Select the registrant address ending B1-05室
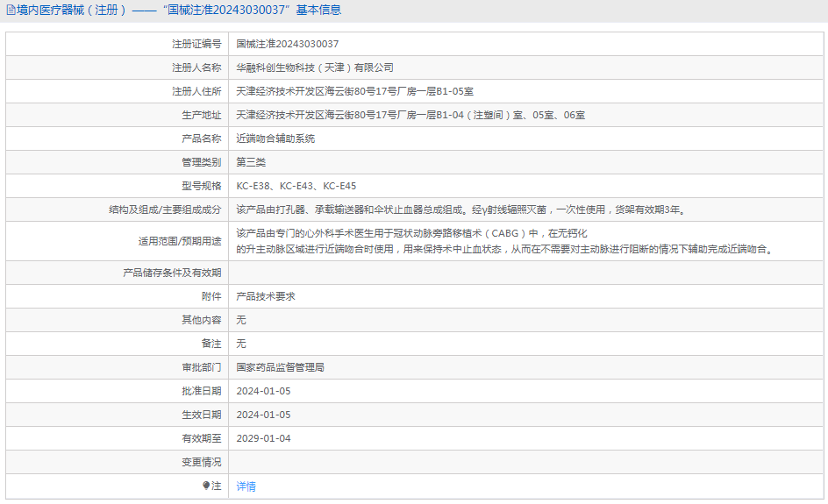The height and width of the screenshot is (504, 828). (x=355, y=91)
